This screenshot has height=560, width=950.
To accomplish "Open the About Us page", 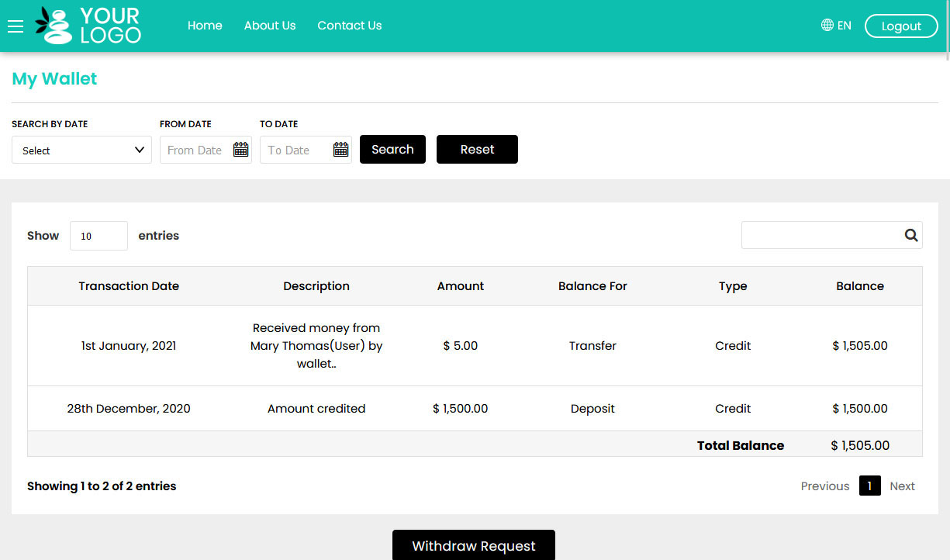I will tap(270, 26).
